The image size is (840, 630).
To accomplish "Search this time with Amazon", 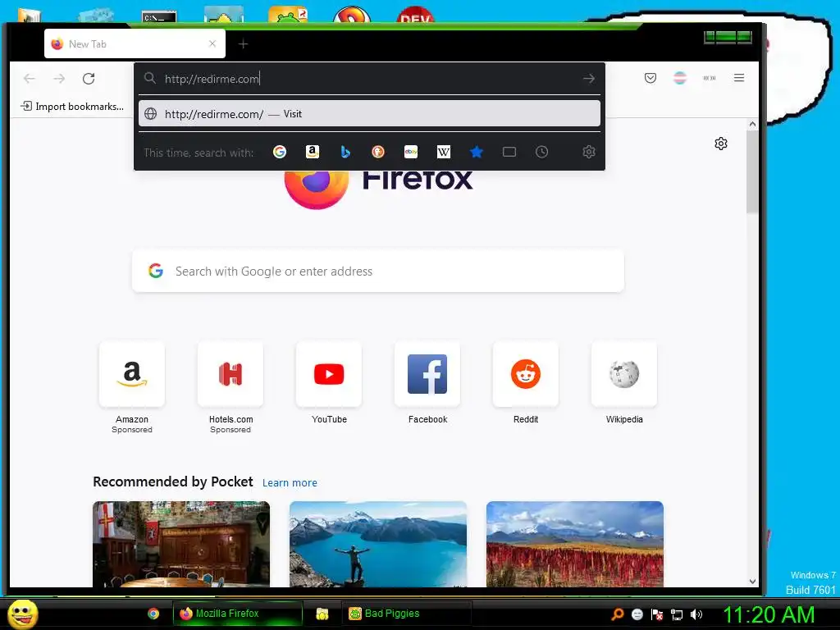I will (x=313, y=152).
